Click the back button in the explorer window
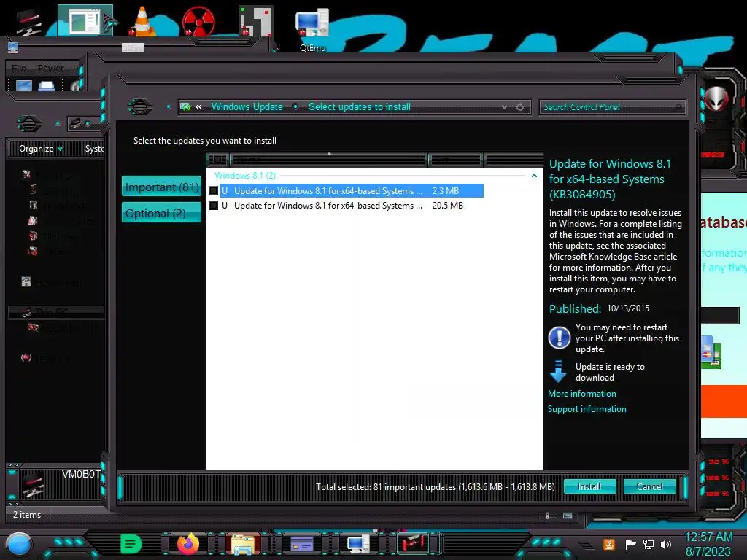The height and width of the screenshot is (560, 747). tap(29, 124)
